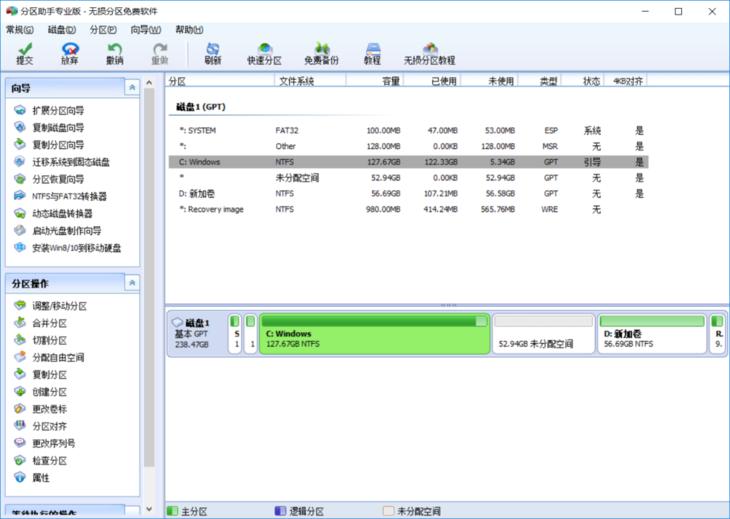Launch the 扩展分区向导 wizard
The height and width of the screenshot is (519, 730).
pyautogui.click(x=49, y=110)
